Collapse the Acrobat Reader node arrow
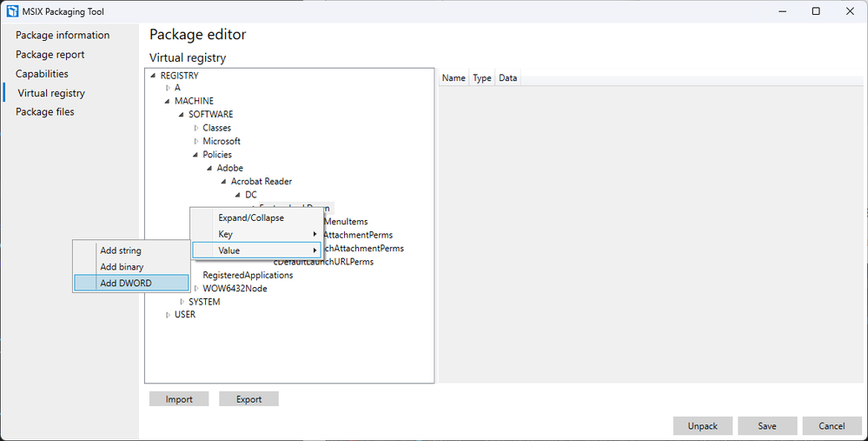The height and width of the screenshot is (441, 868). pyautogui.click(x=223, y=181)
